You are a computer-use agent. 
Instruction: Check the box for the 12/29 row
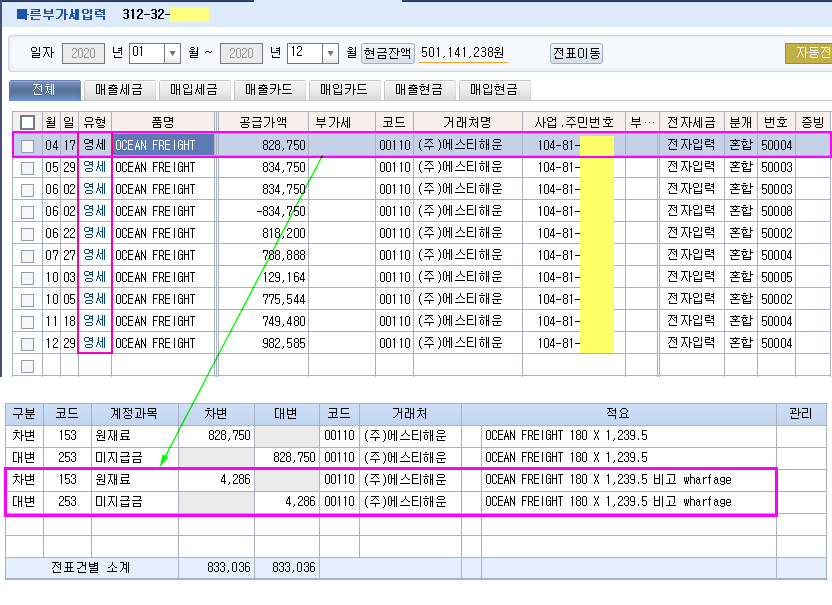(28, 343)
